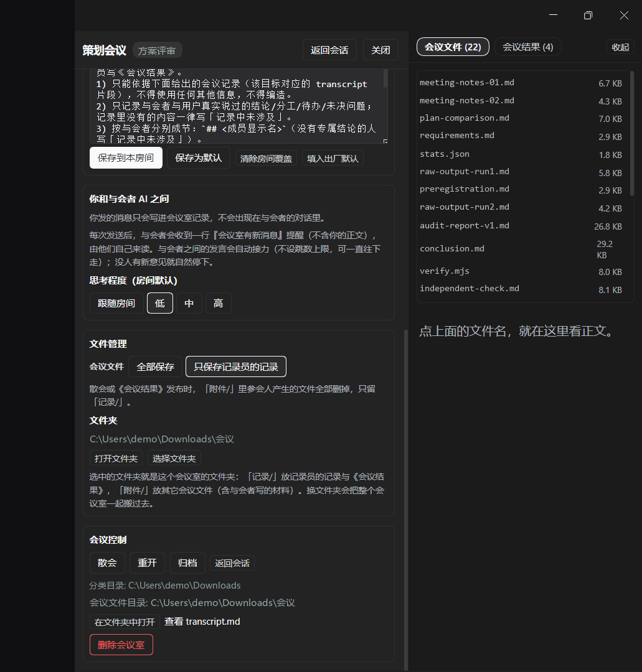Click the 26.8 KB size of audit-report-v1.md
This screenshot has width=642, height=672.
[x=608, y=226]
